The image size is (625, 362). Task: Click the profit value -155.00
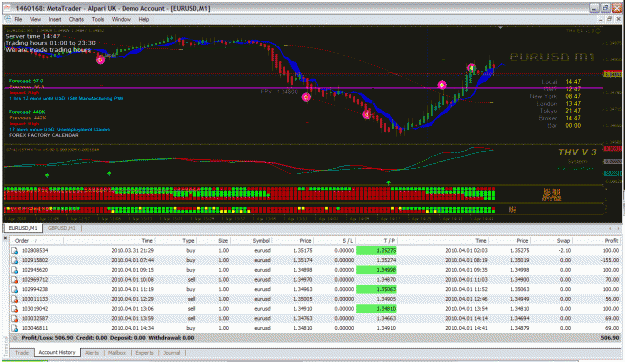pos(610,260)
